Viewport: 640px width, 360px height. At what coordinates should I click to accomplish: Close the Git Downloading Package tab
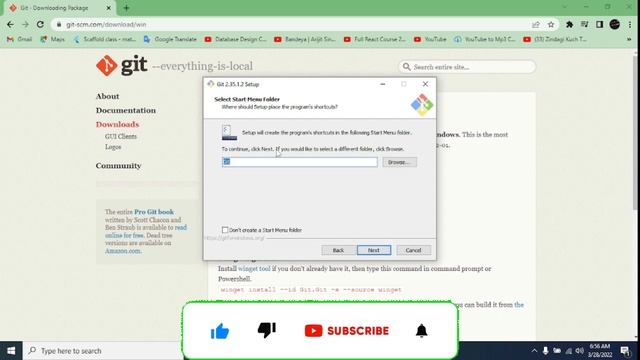click(109, 8)
